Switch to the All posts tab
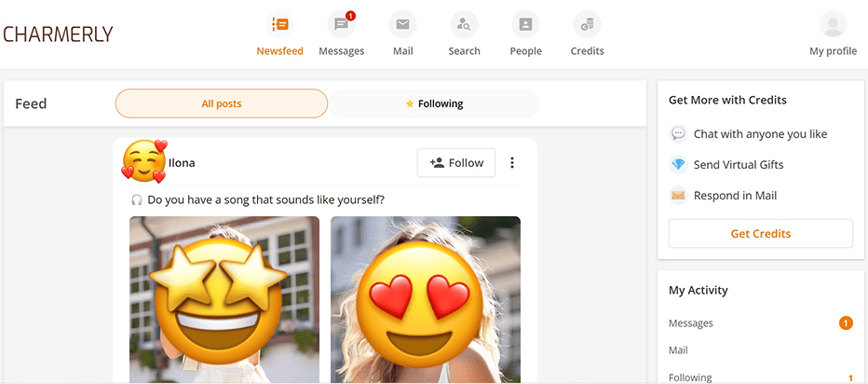 [x=222, y=103]
